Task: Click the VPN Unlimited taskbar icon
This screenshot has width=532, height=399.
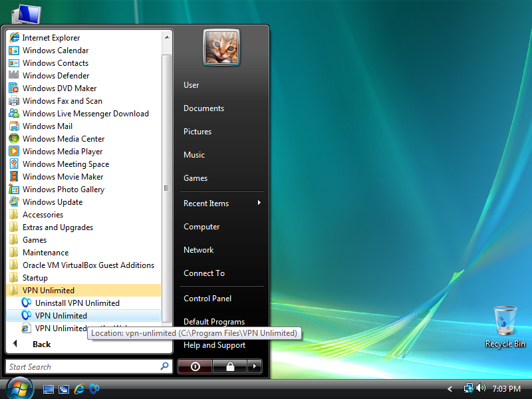Action: coord(94,389)
